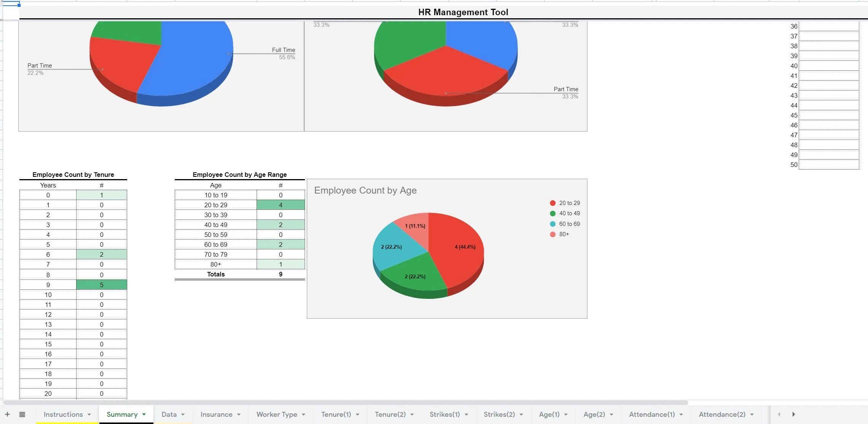Open the Age(2) tab dropdown menu
This screenshot has height=424, width=868.
click(611, 414)
